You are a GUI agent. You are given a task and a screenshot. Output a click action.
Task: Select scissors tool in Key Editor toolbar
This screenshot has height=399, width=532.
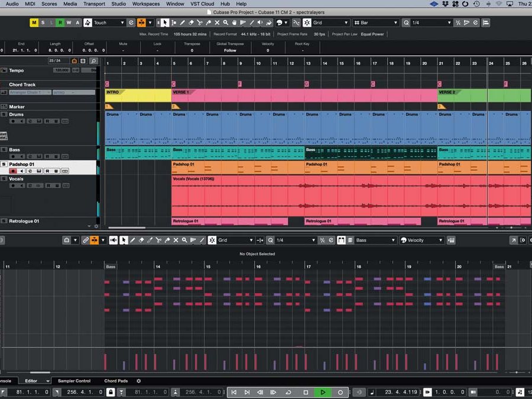click(x=158, y=240)
